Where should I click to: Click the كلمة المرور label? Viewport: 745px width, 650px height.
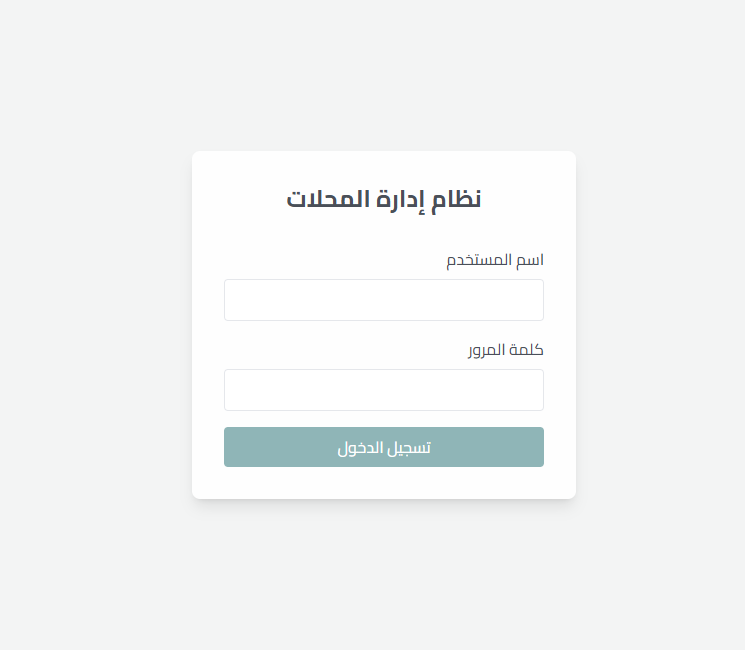[x=506, y=351]
